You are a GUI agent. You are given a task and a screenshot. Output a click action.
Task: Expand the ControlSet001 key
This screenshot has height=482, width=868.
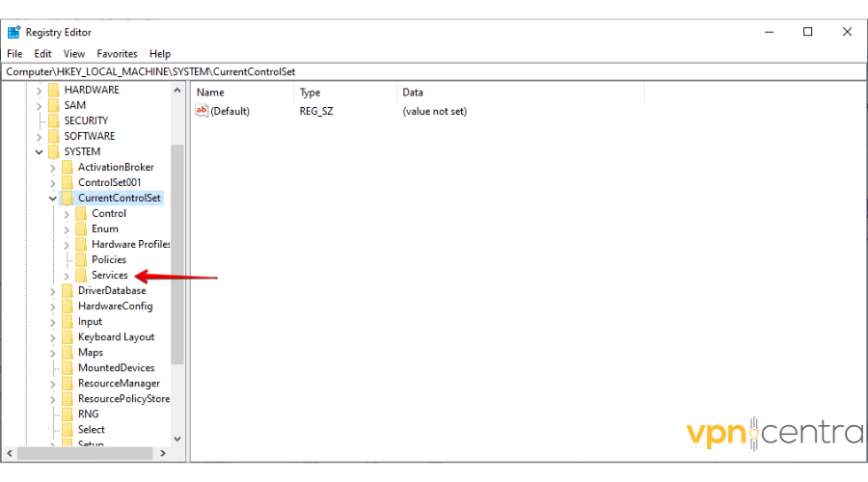click(x=53, y=183)
